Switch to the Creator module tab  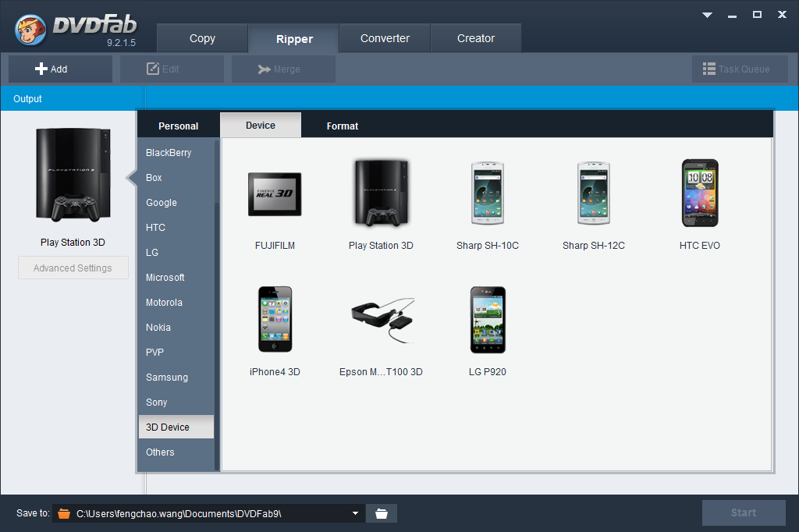coord(476,38)
